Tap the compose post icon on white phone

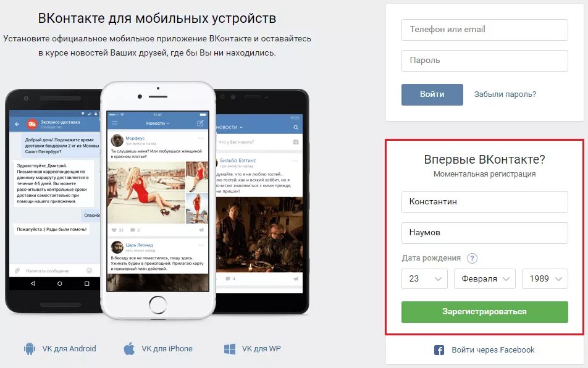(200, 123)
